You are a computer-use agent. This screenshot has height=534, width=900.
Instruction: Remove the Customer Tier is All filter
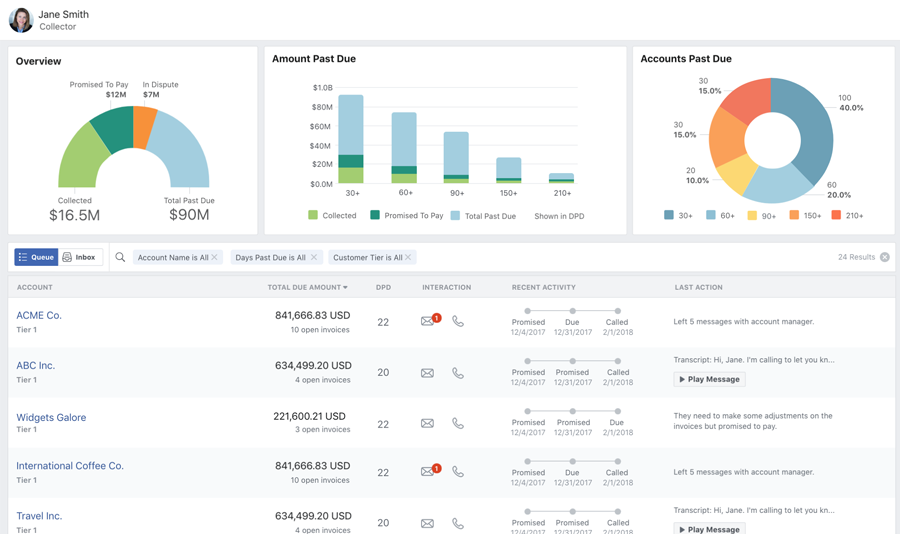pos(409,257)
